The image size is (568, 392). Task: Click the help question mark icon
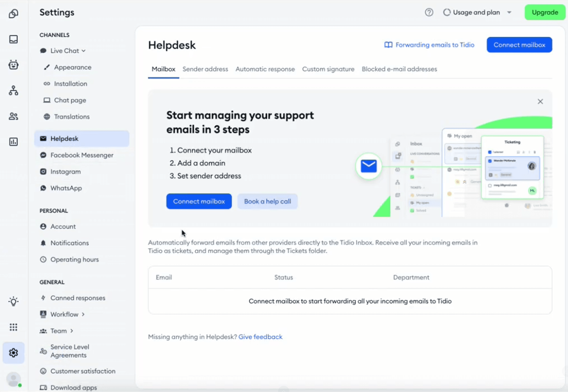(429, 12)
